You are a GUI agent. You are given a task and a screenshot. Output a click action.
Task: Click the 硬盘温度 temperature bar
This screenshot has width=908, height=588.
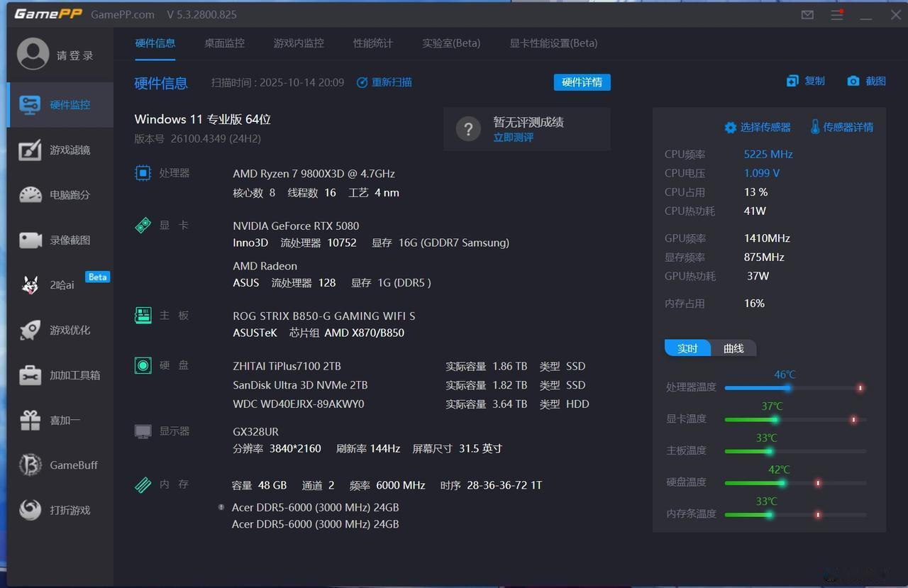click(795, 483)
